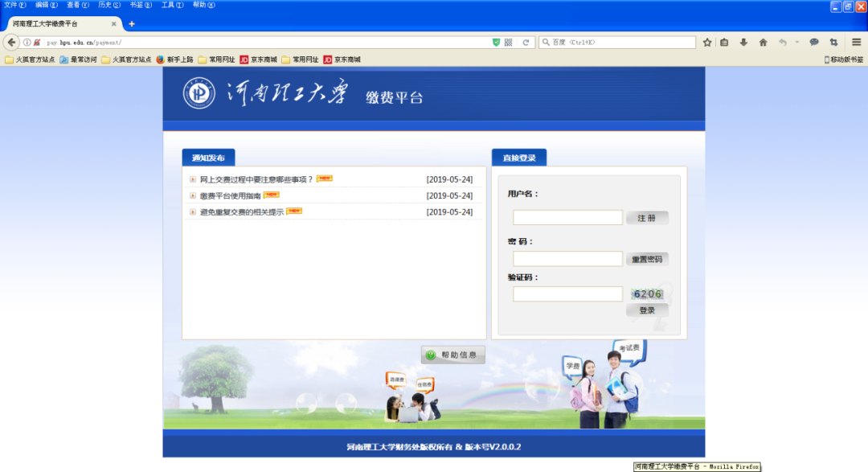Open notice 避免重复交费的相关提示

242,212
